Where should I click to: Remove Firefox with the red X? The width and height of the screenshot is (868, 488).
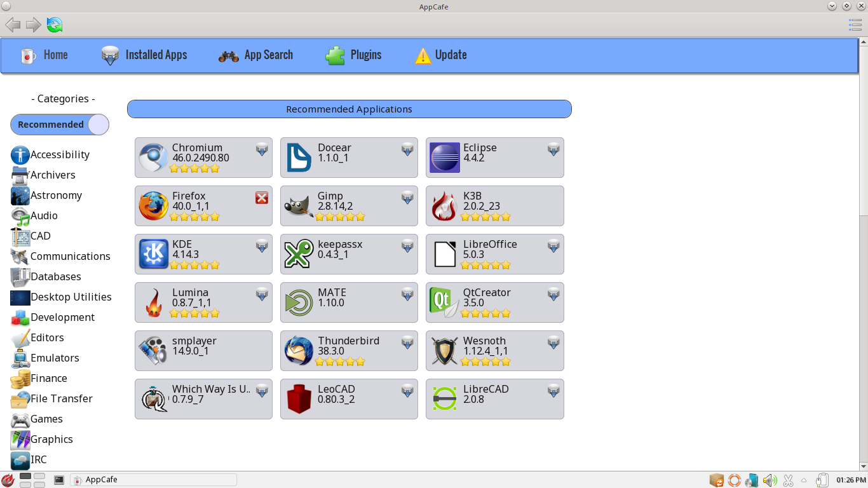coord(262,198)
